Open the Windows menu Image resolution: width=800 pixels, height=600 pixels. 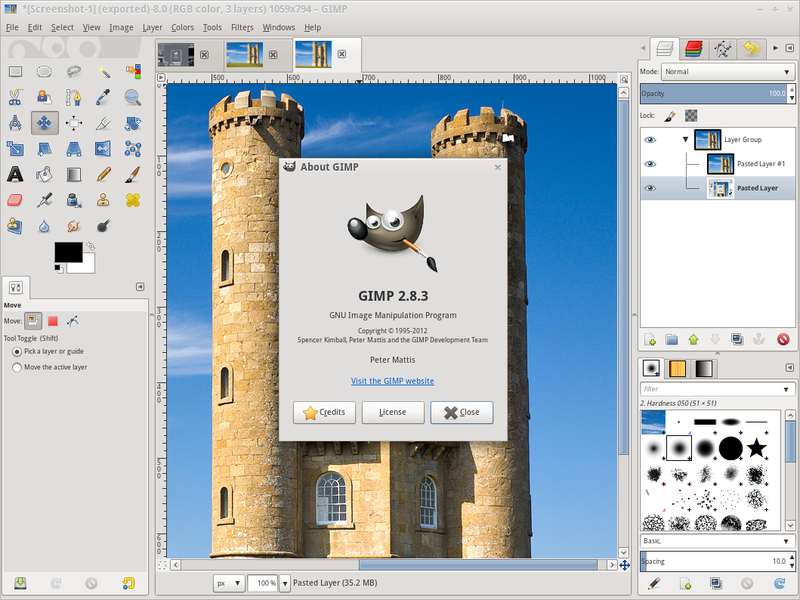[x=279, y=27]
